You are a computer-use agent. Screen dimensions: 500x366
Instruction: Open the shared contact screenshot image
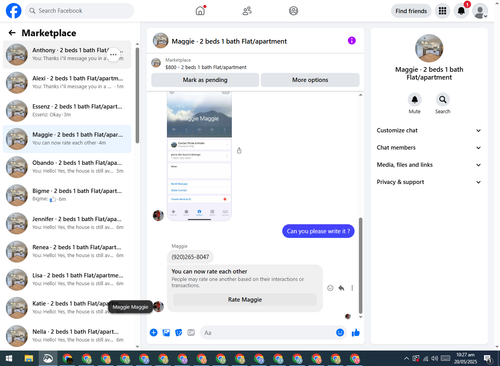pyautogui.click(x=199, y=156)
